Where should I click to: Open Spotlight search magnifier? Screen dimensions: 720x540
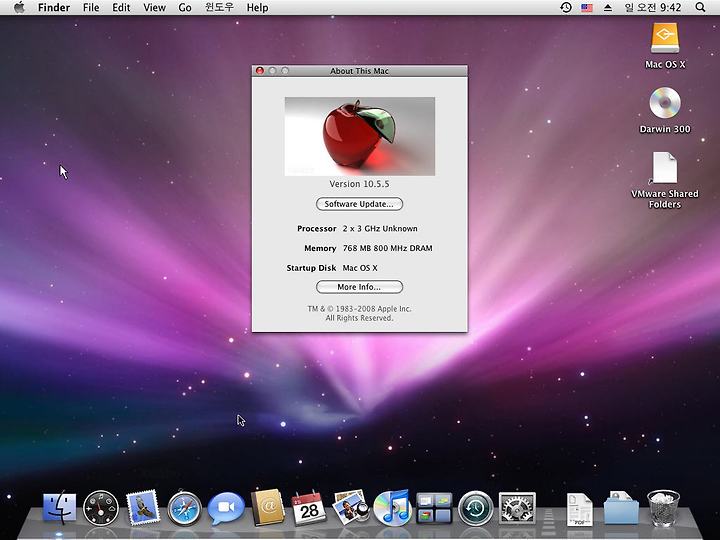click(x=700, y=7)
